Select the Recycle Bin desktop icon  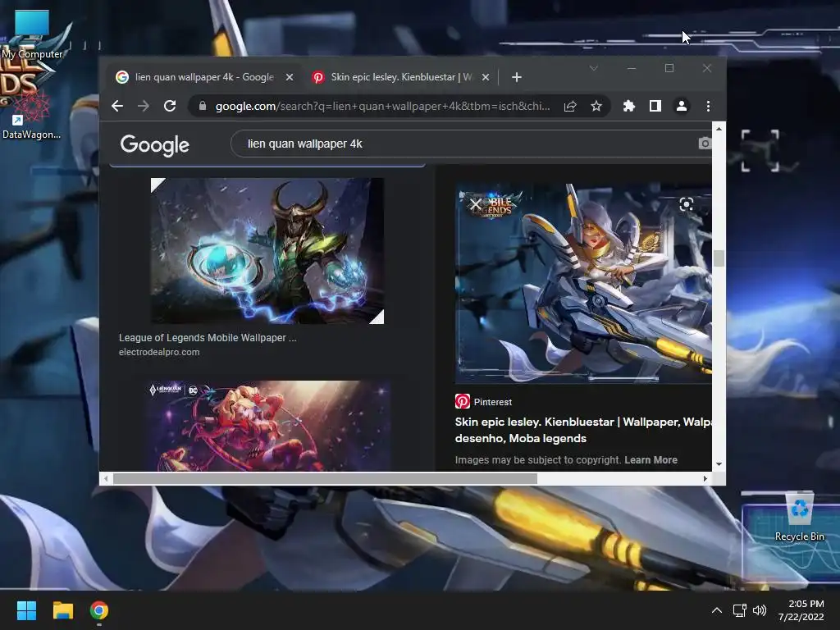799,518
